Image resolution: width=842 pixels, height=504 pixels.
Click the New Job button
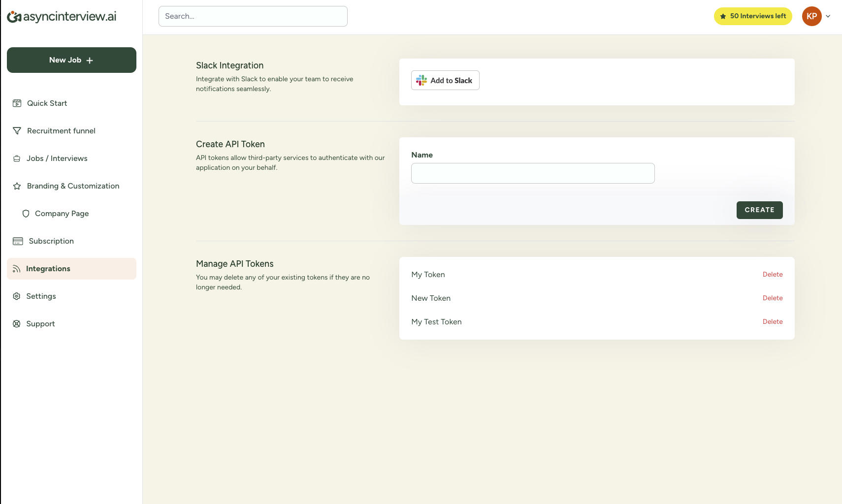pos(71,60)
